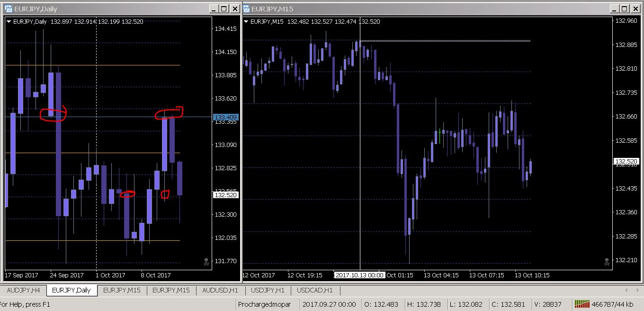644x311 pixels.
Task: Click the 24 Sep 2017 date label
Action: (x=67, y=275)
